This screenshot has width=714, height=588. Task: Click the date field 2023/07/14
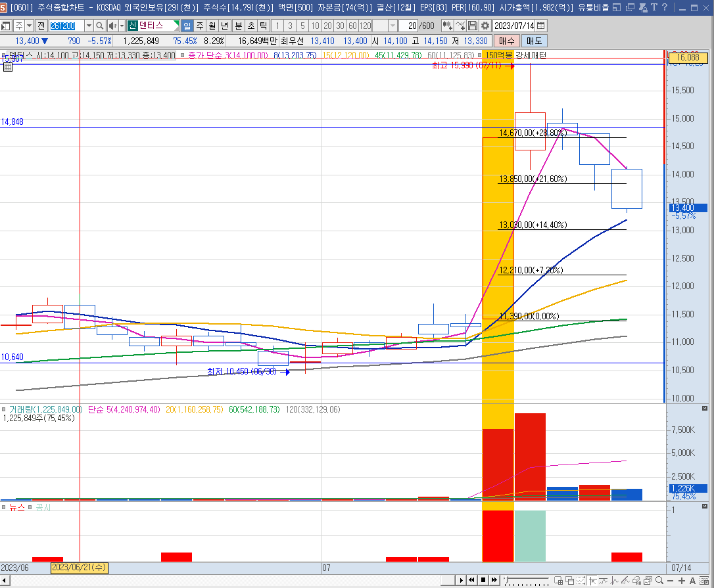point(514,26)
